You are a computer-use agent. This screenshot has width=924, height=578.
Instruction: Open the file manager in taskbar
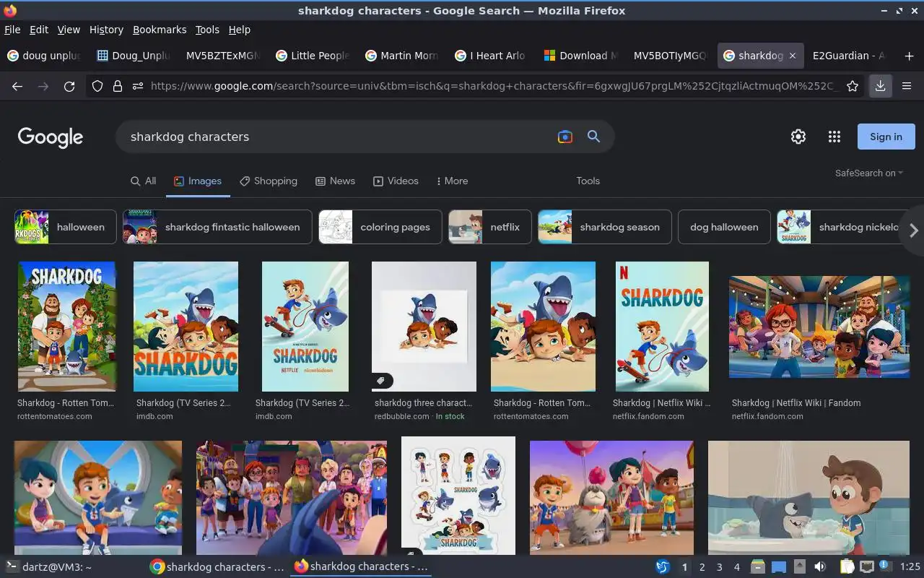click(x=757, y=567)
